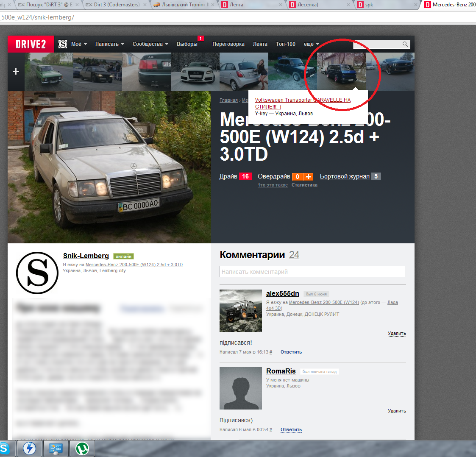
Task: Open the Audi rear taillight thumbnail
Action: pos(146,72)
